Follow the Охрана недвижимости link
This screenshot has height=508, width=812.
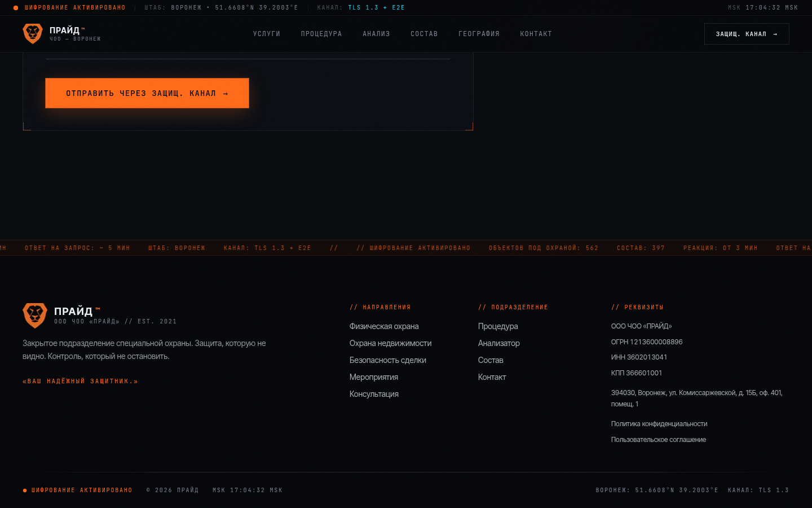pos(390,343)
